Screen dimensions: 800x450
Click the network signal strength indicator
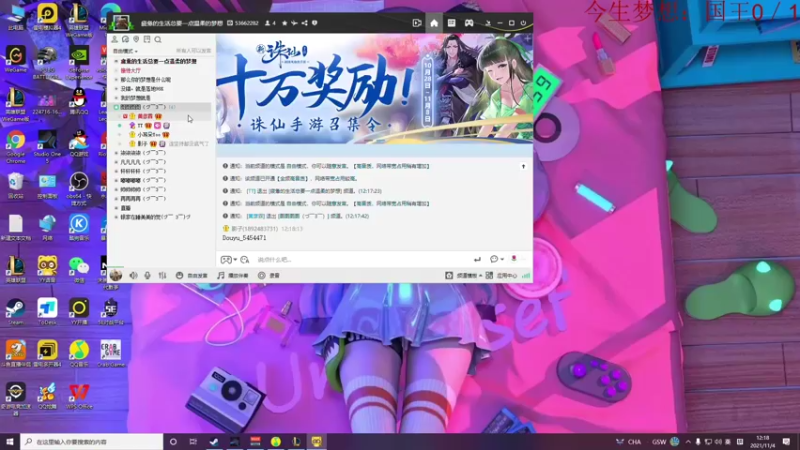[526, 276]
